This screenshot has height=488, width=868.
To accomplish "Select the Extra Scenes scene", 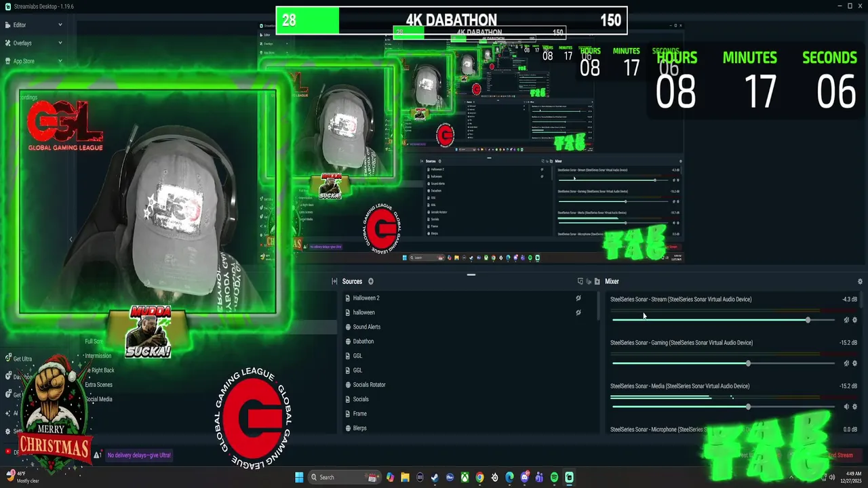I will pos(99,384).
